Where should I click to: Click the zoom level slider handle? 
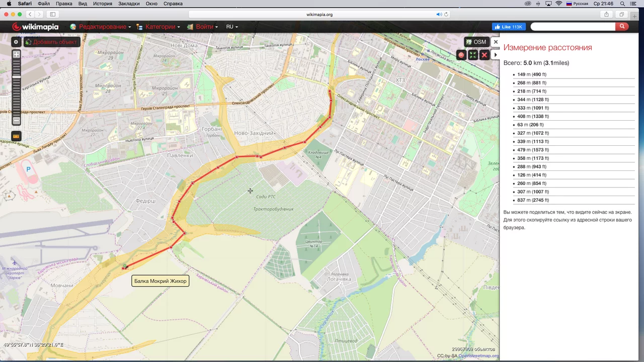[x=17, y=77]
